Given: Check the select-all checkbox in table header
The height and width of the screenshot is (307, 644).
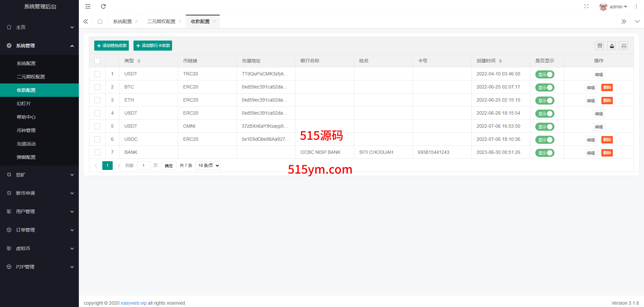Looking at the screenshot, I should (97, 61).
